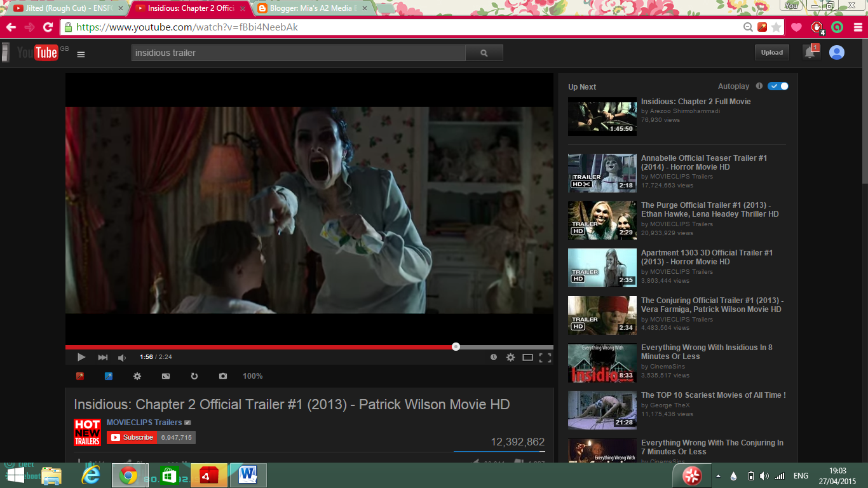The height and width of the screenshot is (488, 868).
Task: Click the green circular extension icon
Action: (x=837, y=27)
